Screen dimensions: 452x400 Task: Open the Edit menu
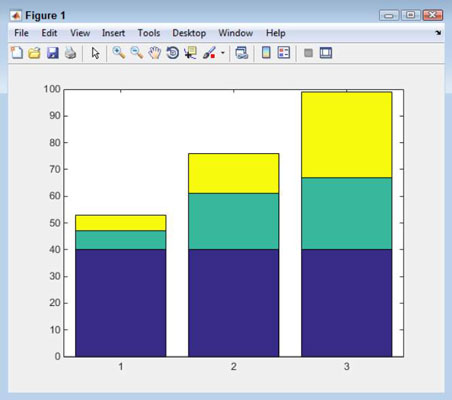[x=49, y=33]
